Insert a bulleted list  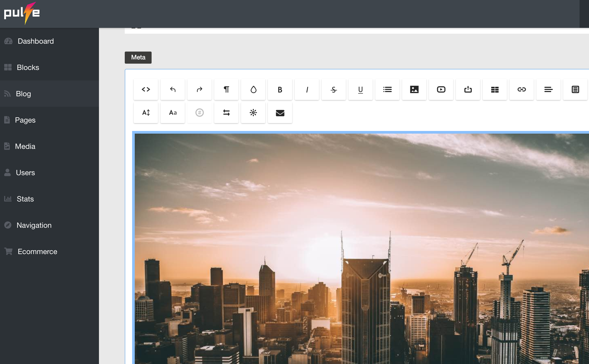(x=387, y=89)
